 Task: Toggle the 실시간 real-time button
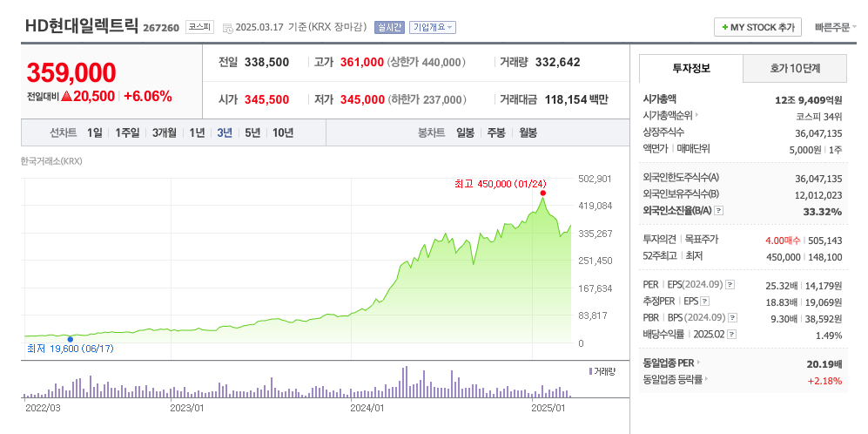pyautogui.click(x=390, y=27)
